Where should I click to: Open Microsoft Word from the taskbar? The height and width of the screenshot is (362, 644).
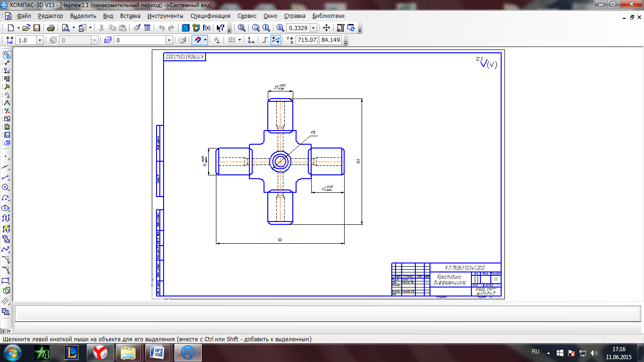click(158, 352)
